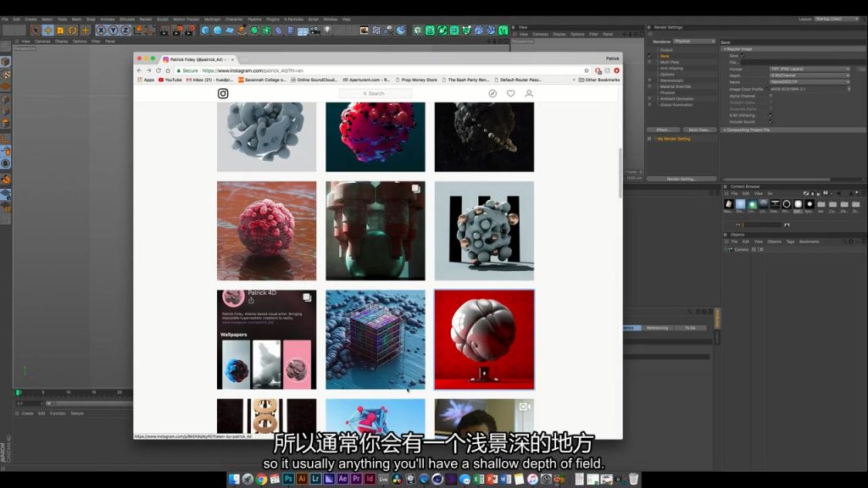This screenshot has height=488, width=868.
Task: Open the Depth dropdown in Save settings
Action: coord(810,75)
